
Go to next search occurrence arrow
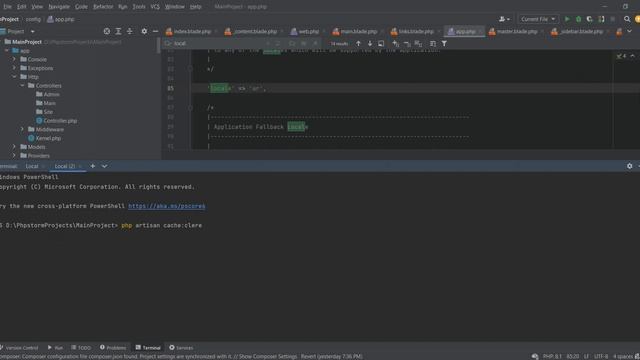[369, 43]
